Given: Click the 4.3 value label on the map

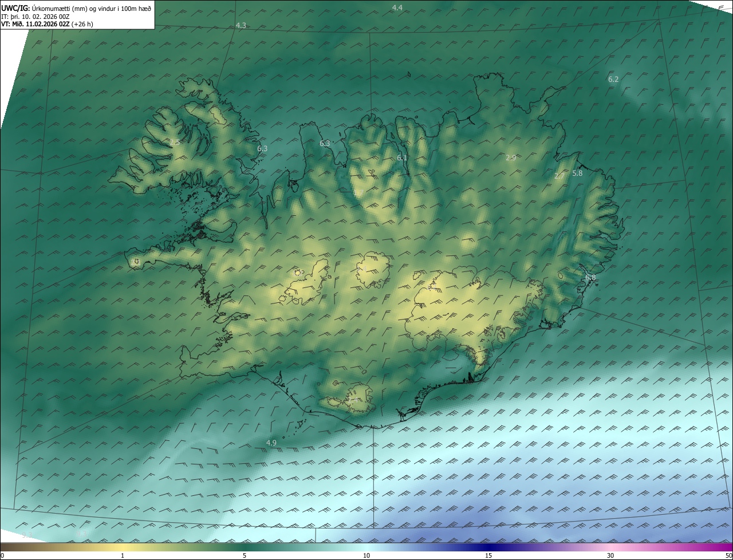Looking at the screenshot, I should pyautogui.click(x=241, y=26).
